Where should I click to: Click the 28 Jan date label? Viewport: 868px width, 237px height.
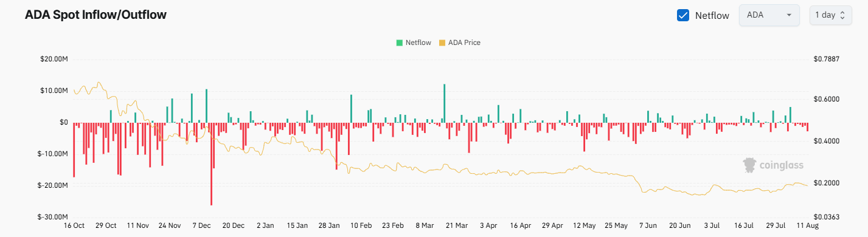[x=329, y=225]
